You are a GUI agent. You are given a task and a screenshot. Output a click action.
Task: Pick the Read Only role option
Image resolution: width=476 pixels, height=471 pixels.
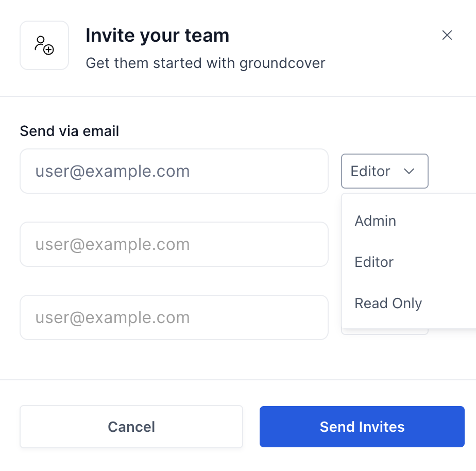tap(388, 304)
